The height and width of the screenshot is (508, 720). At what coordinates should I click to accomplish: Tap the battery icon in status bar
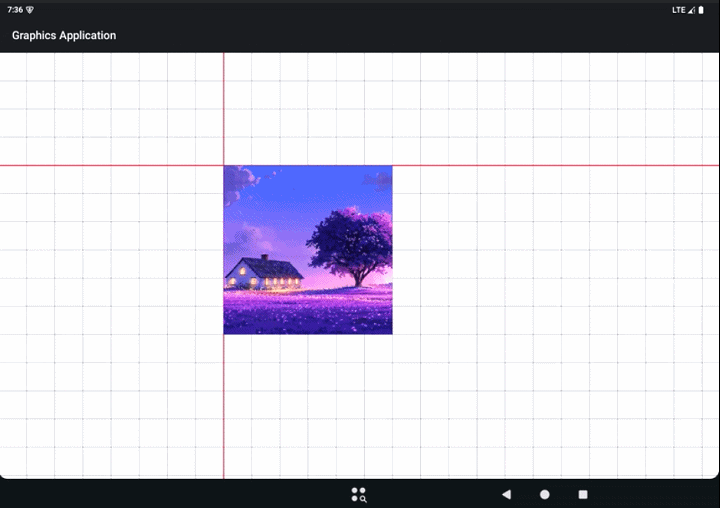[x=701, y=10]
